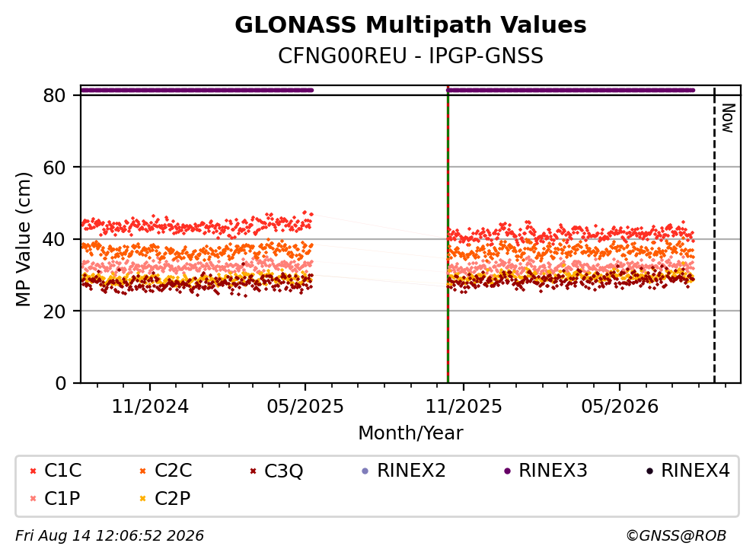Viewport: 756px width, 559px height.
Task: Click the green vertical event line
Action: click(x=448, y=235)
